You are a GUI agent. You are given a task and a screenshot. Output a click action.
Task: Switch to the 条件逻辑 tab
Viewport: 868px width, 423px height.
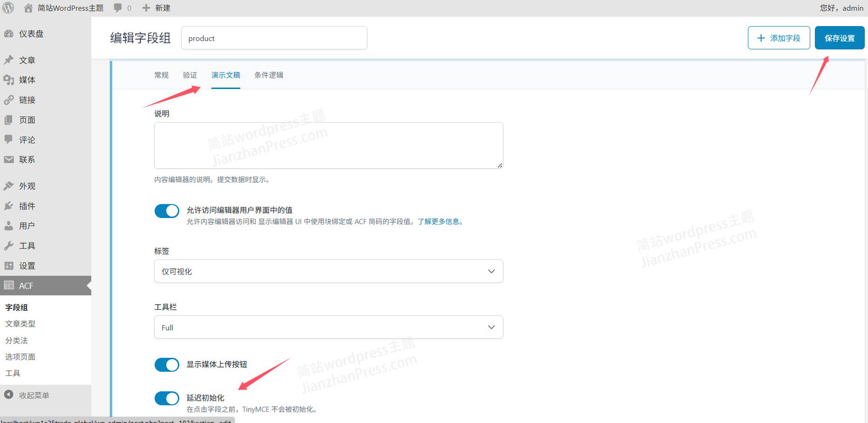(269, 75)
